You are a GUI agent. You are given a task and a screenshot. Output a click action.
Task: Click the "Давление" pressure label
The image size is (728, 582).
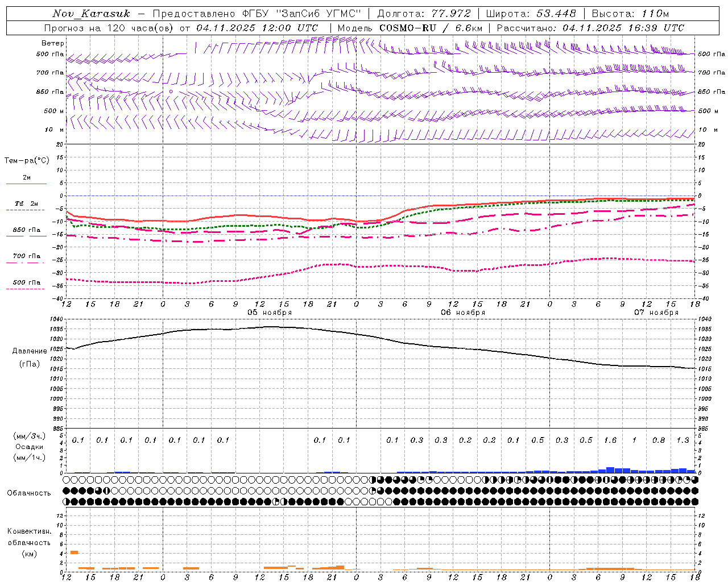tap(30, 351)
